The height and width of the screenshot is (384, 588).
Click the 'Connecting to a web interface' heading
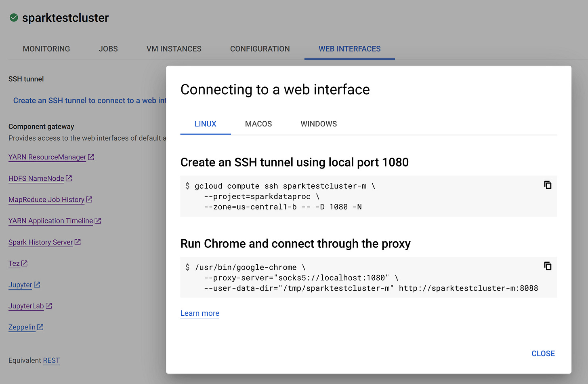[x=275, y=89]
